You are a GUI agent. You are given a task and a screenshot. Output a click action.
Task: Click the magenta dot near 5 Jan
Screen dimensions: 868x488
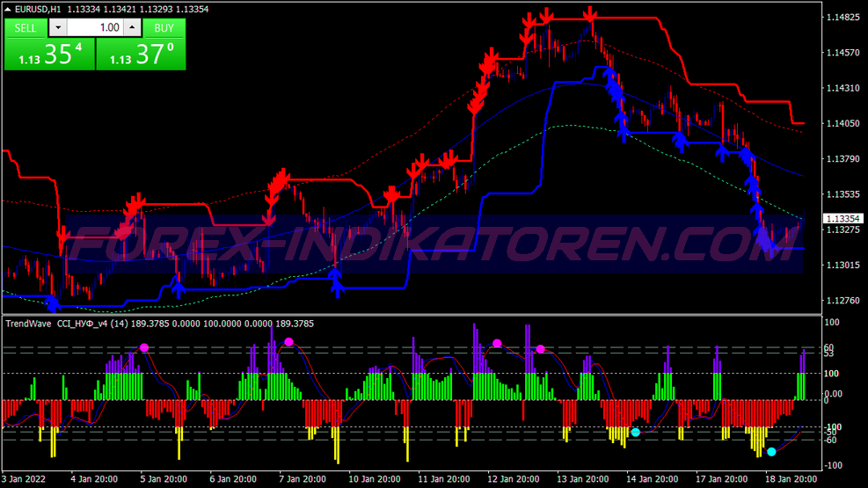click(x=144, y=347)
